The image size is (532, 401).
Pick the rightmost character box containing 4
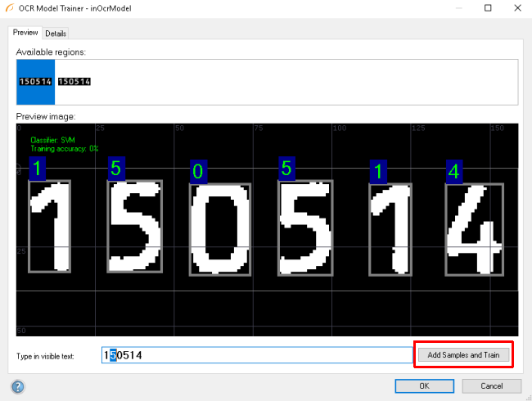(471, 228)
